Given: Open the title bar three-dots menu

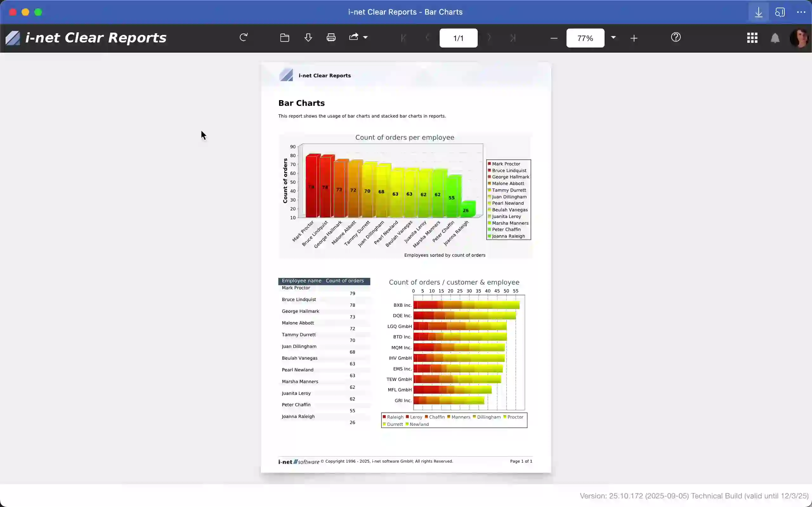Looking at the screenshot, I should 801,12.
